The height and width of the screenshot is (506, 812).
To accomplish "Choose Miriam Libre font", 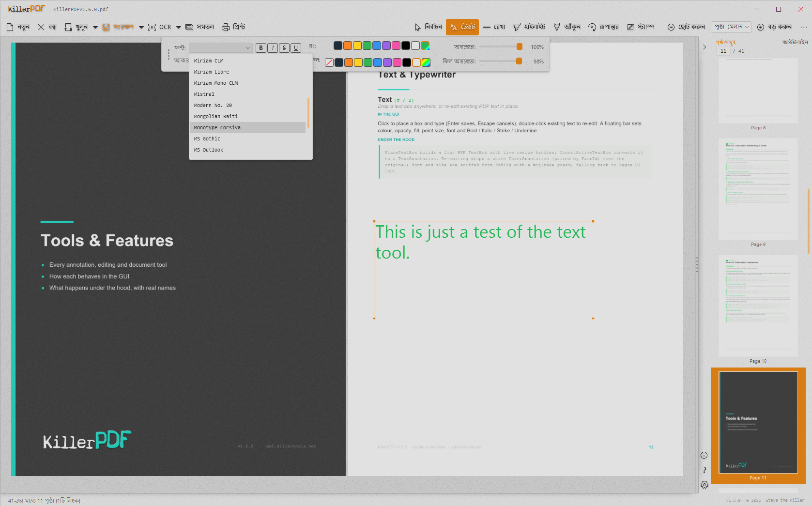I will point(248,72).
